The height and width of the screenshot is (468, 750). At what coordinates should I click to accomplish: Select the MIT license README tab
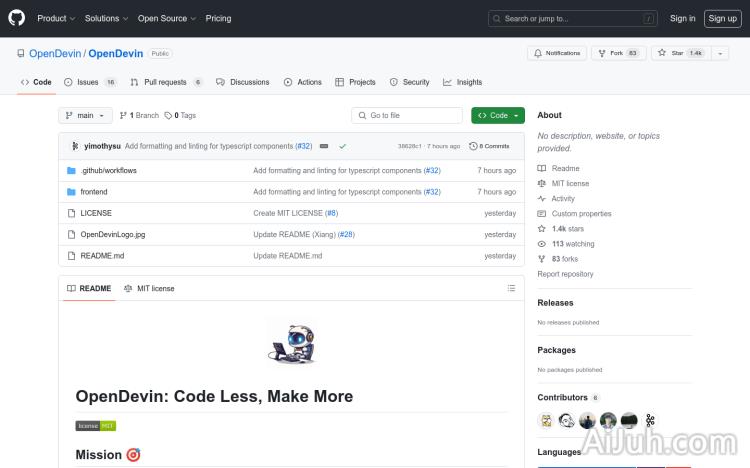point(149,288)
